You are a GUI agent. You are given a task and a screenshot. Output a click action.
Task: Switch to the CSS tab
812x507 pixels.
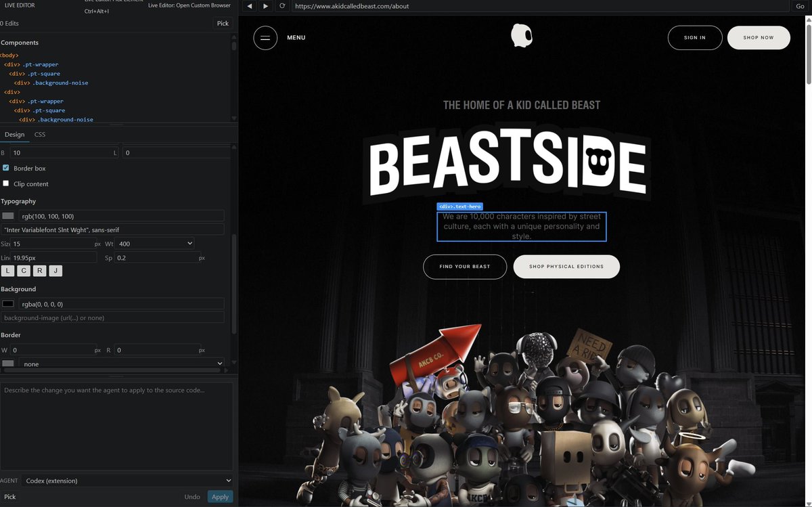(40, 135)
